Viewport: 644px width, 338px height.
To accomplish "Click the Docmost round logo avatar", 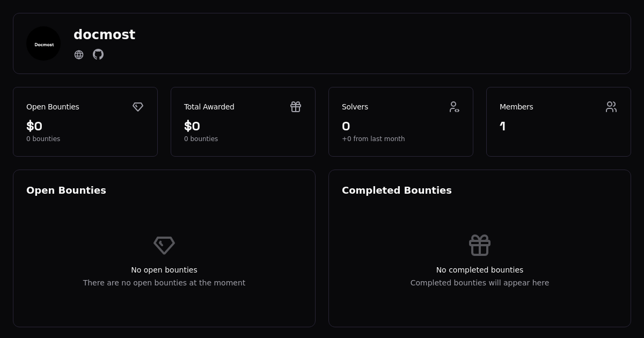I will [x=43, y=43].
